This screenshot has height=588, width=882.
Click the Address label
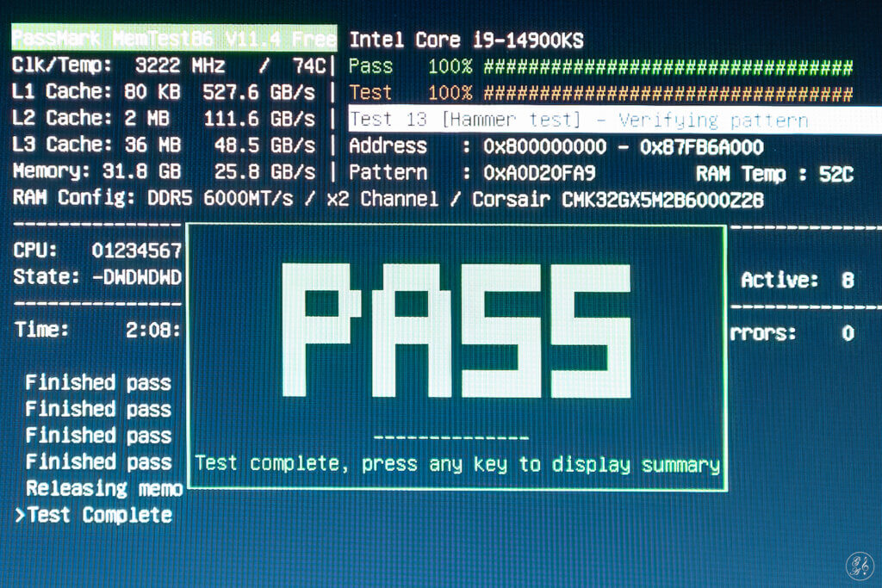[x=388, y=146]
